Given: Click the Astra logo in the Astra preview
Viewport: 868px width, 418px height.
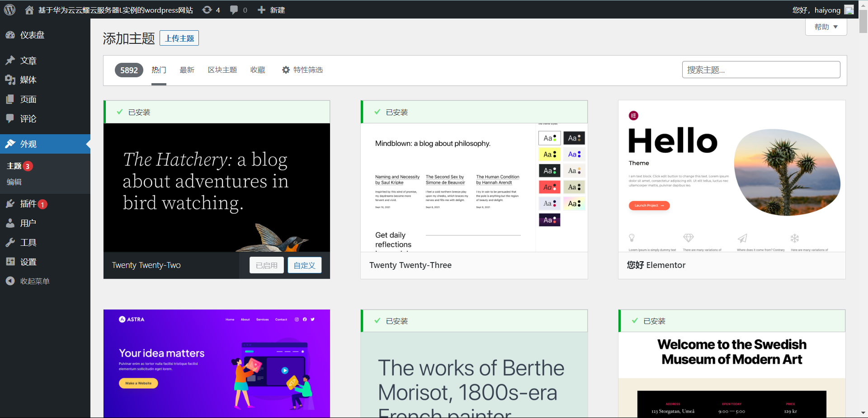Looking at the screenshot, I should 132,319.
